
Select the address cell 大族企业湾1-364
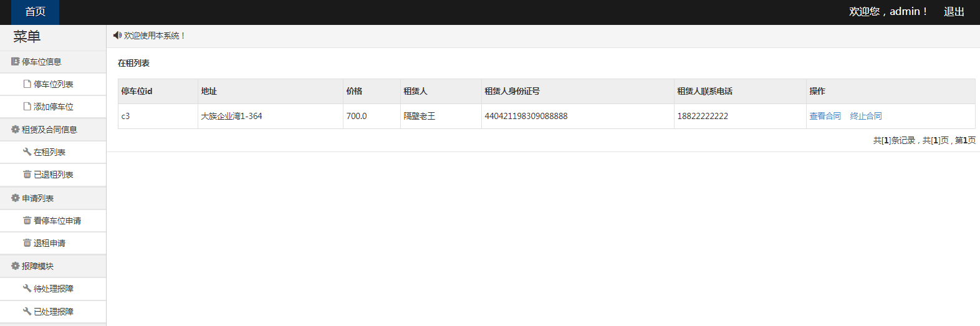(270, 116)
